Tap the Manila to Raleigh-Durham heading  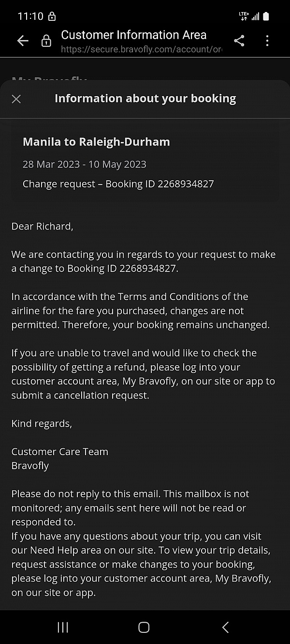coord(96,142)
